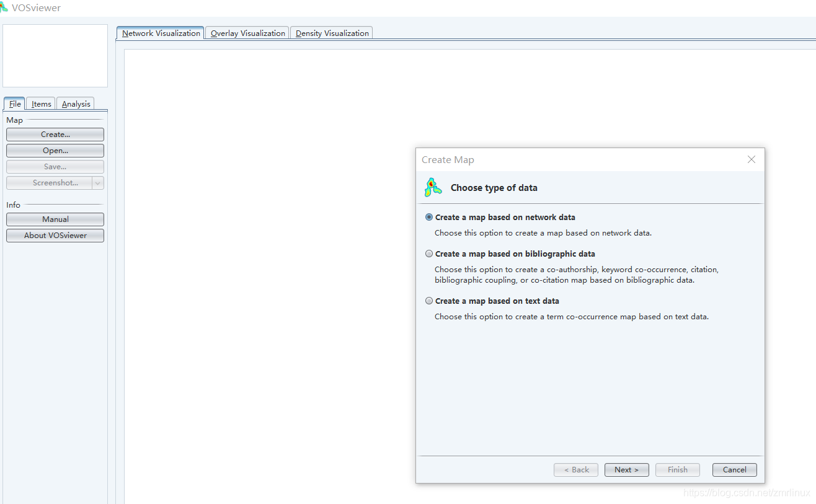Open the Analysis tab in side panel

coord(76,104)
